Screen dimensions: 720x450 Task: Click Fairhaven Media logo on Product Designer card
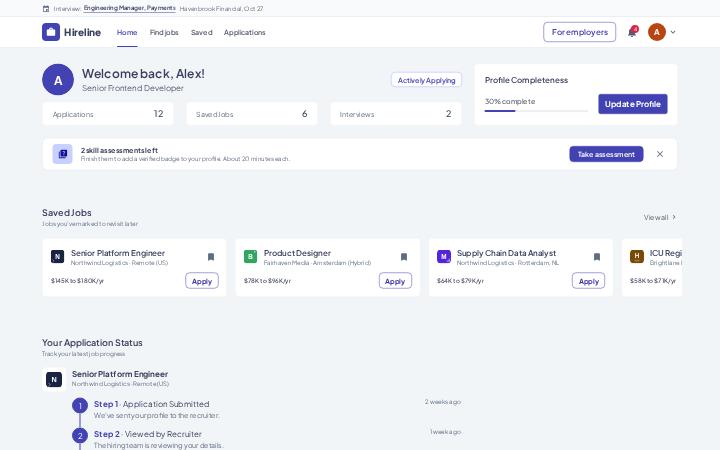click(250, 257)
